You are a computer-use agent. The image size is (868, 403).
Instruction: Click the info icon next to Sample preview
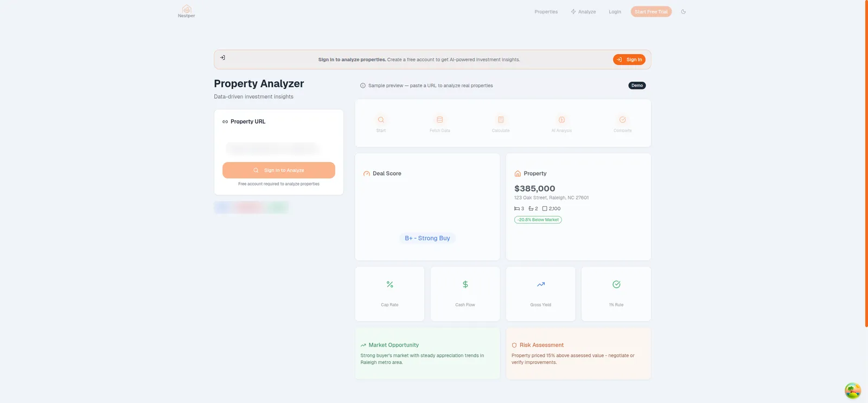tap(363, 86)
